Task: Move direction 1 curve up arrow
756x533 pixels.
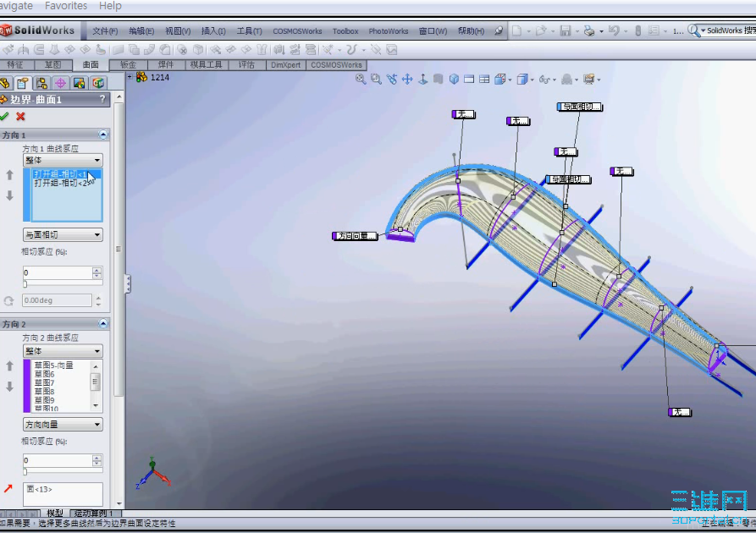Action: [x=9, y=175]
